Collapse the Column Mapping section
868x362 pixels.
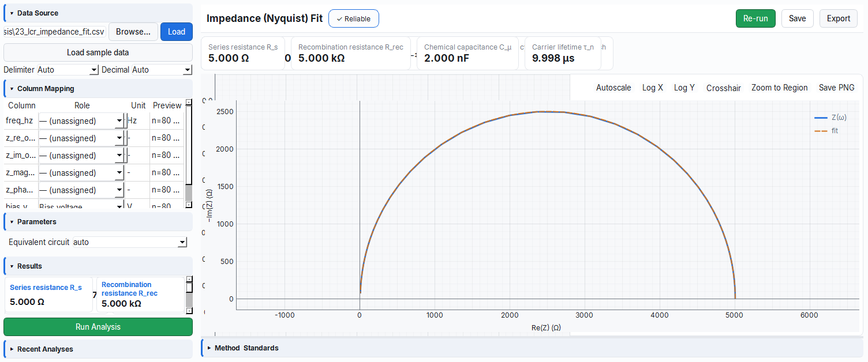(98, 89)
